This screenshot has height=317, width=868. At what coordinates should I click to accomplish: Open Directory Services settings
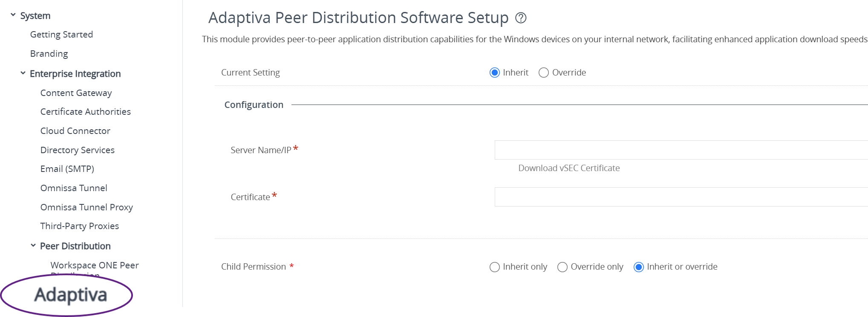[77, 150]
